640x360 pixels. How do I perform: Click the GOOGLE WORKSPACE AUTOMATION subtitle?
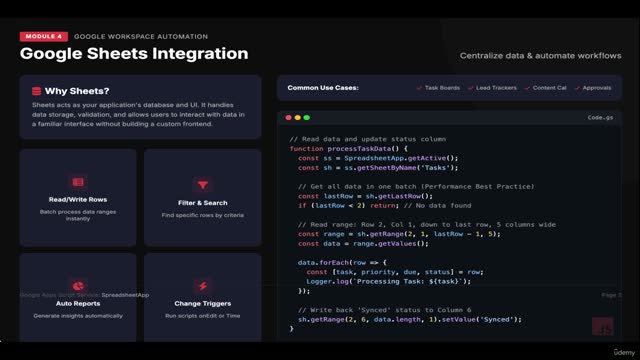(141, 36)
